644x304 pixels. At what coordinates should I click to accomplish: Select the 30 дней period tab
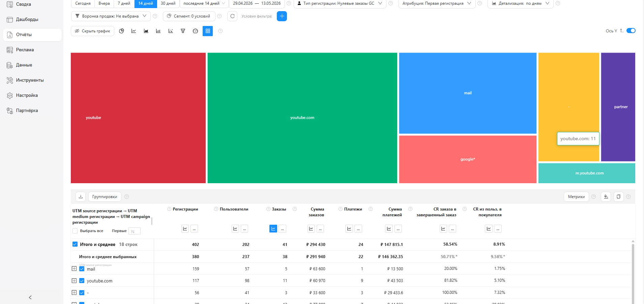point(168,3)
